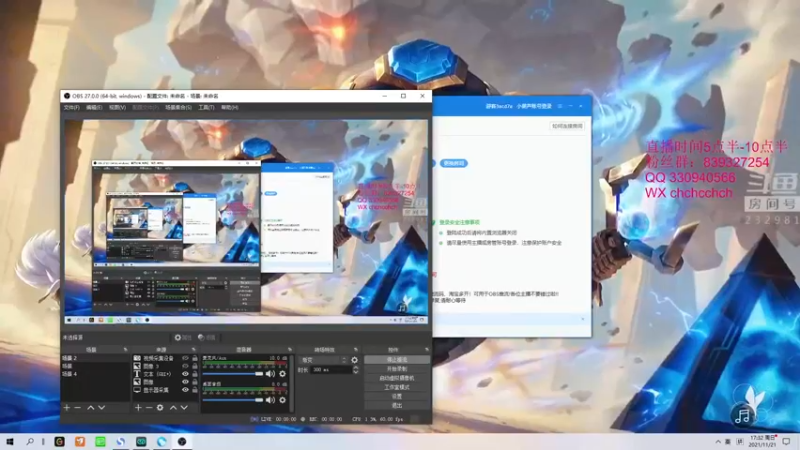Click the OBS preview canvas area
The height and width of the screenshot is (450, 800).
tap(246, 221)
